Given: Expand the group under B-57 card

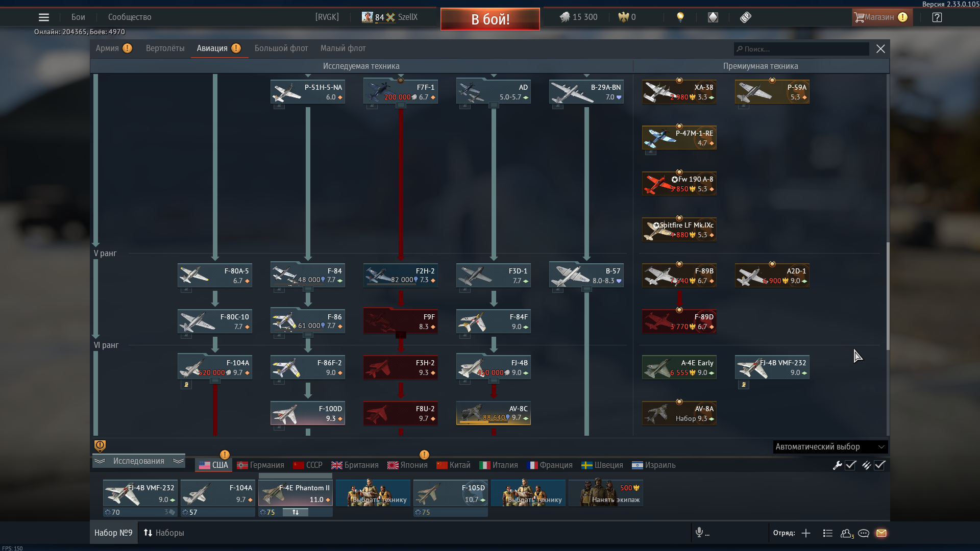Looking at the screenshot, I should [586, 289].
